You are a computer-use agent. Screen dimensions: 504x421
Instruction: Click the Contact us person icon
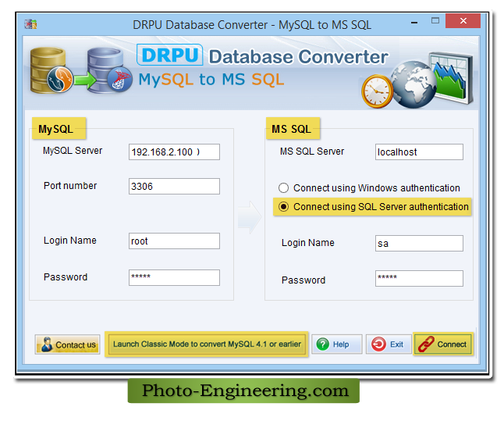47,344
